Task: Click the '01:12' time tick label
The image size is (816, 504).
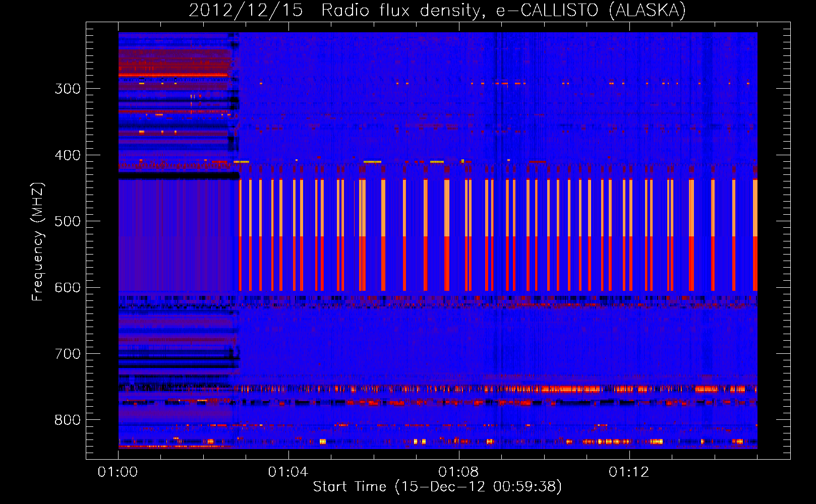Action: [629, 472]
